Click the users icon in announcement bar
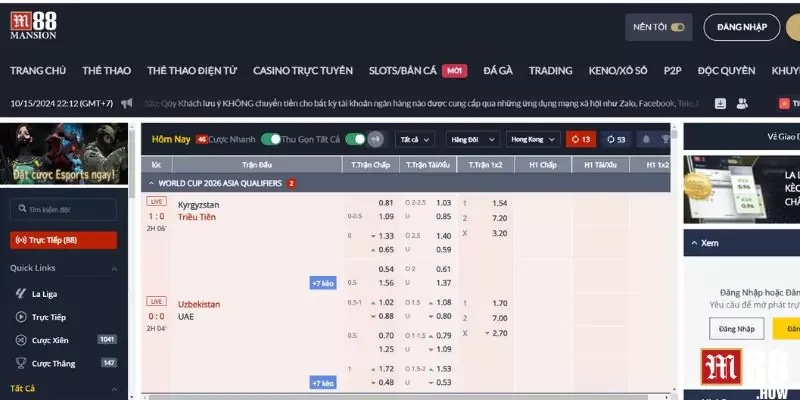This screenshot has height=400, width=800. [x=742, y=103]
